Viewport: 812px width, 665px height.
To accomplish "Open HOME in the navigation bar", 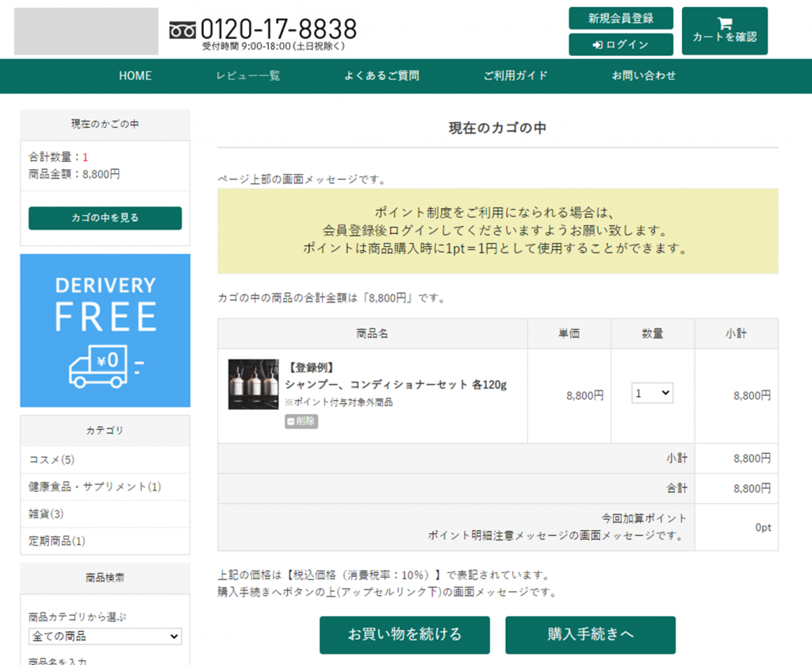I will (135, 76).
